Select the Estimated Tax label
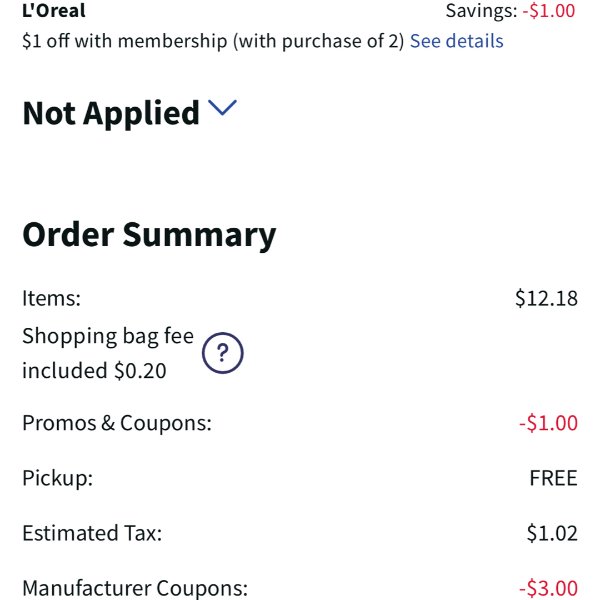The image size is (600, 600). pyautogui.click(x=92, y=533)
